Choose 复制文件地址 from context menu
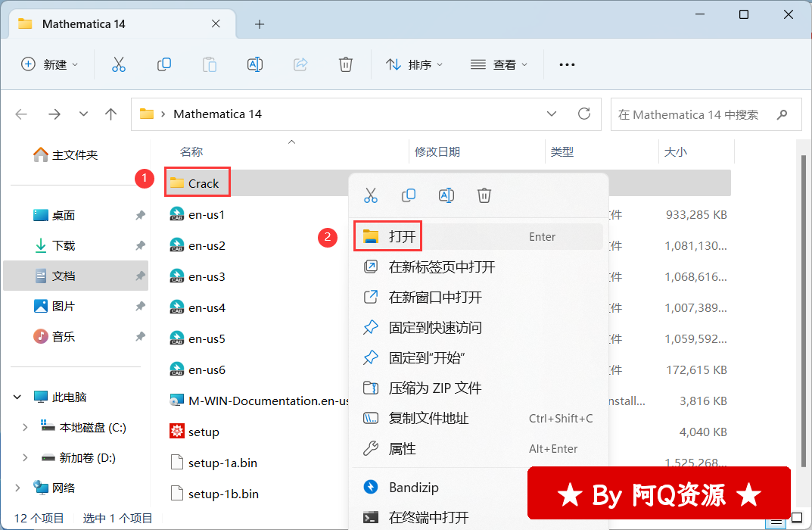The height and width of the screenshot is (530, 812). [x=478, y=418]
